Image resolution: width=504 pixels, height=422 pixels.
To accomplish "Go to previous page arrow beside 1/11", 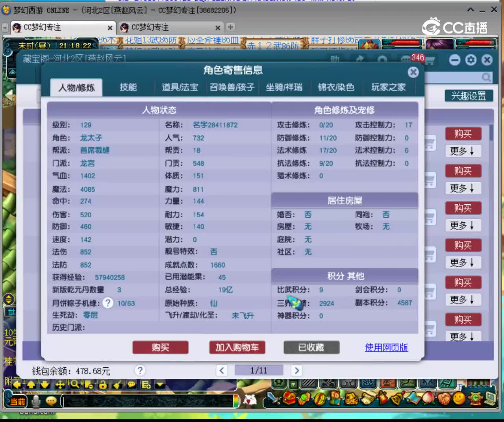I will [x=222, y=370].
